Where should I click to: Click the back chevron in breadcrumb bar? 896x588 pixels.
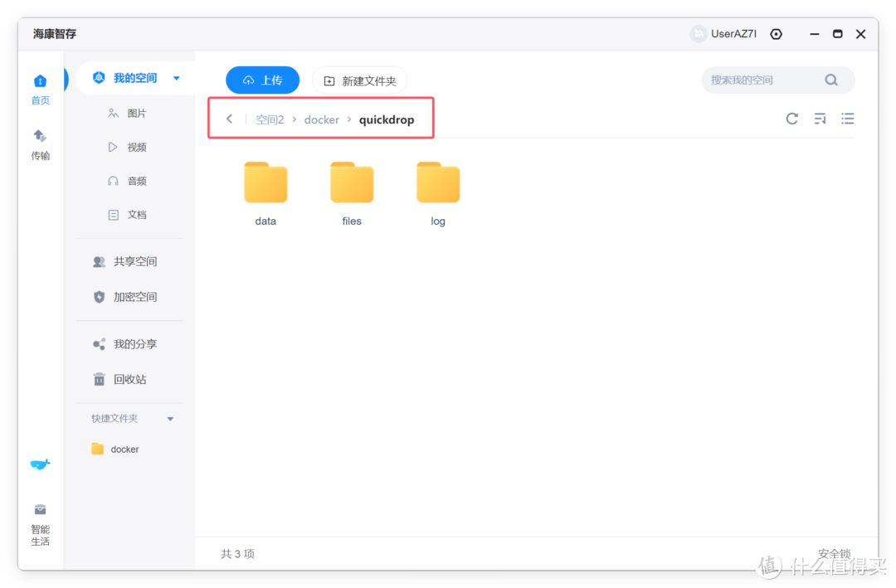pos(229,119)
